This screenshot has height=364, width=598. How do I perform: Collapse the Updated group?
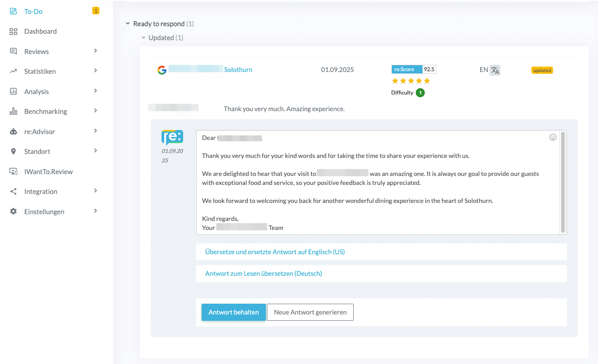click(x=144, y=38)
